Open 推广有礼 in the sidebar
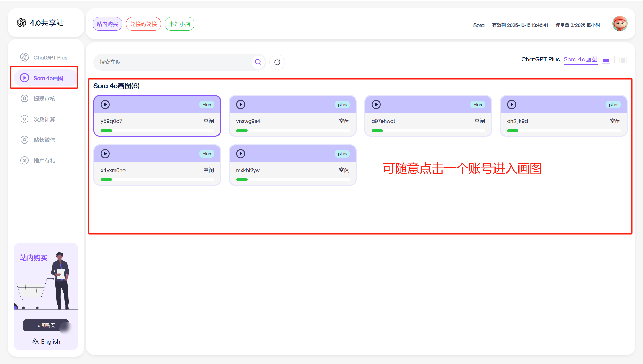Image resolution: width=643 pixels, height=364 pixels. click(x=45, y=161)
